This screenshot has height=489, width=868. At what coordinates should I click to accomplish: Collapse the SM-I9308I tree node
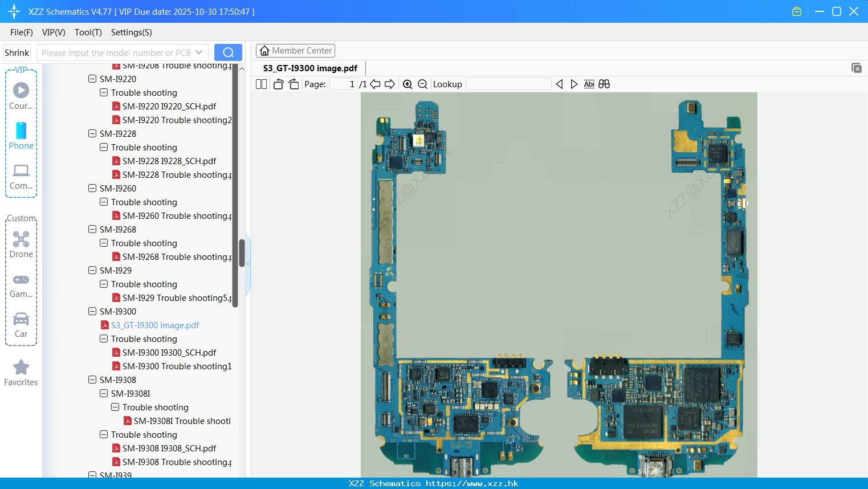point(104,393)
